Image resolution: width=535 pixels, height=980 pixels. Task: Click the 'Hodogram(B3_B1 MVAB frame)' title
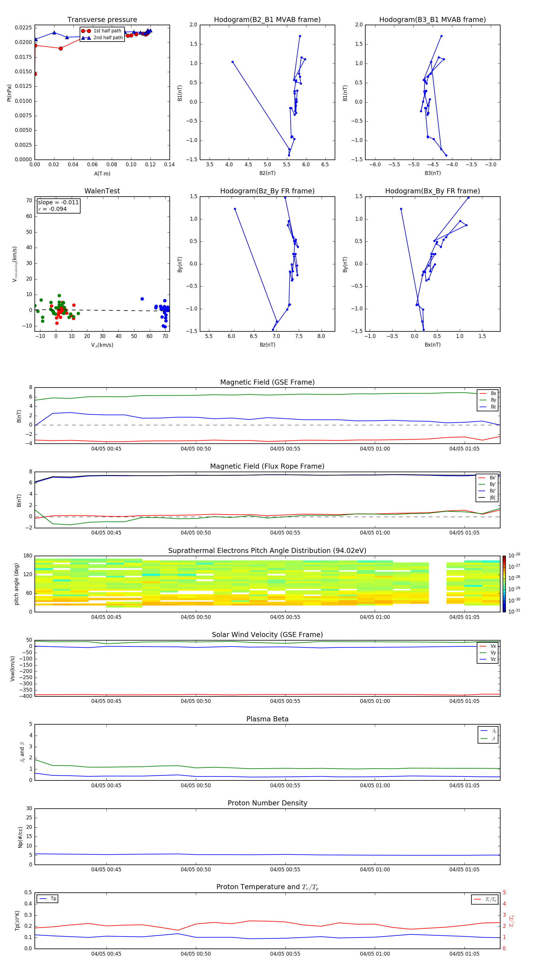click(x=432, y=20)
